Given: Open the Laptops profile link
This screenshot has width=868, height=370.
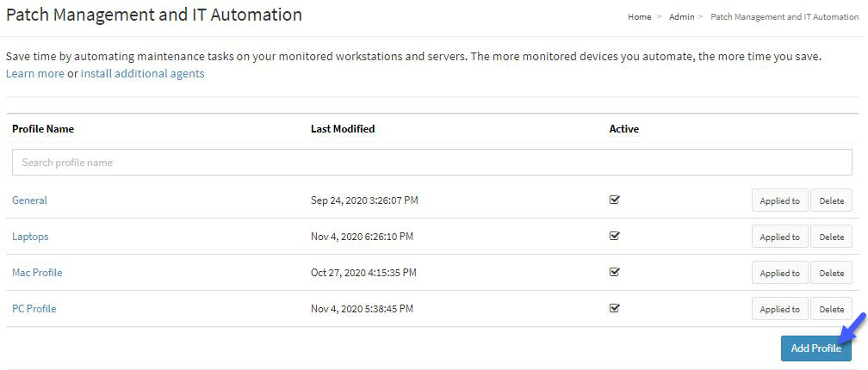Looking at the screenshot, I should coord(30,236).
